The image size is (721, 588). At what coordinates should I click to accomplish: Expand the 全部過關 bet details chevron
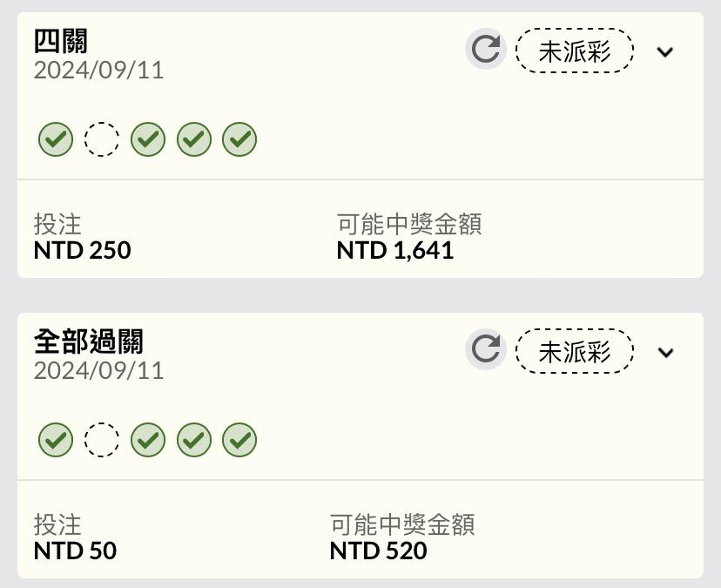[665, 353]
